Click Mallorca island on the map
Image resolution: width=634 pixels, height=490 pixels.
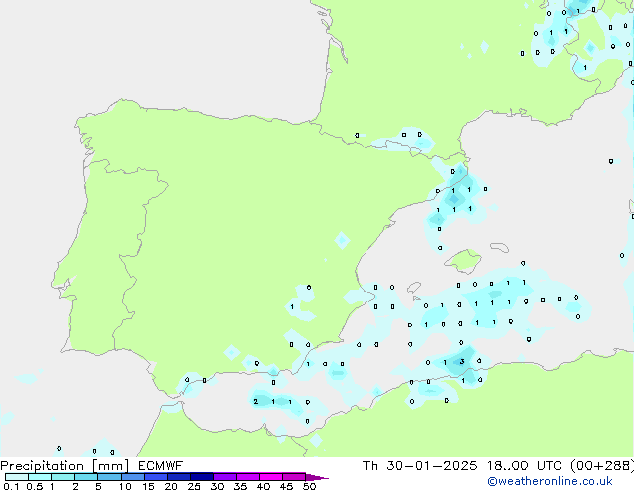[x=462, y=262]
